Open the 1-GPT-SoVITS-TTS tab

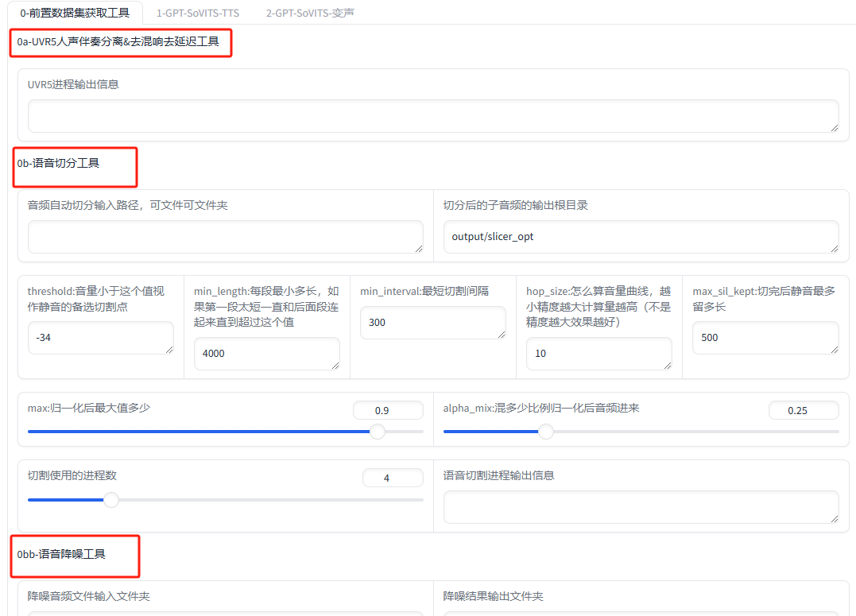[x=198, y=13]
